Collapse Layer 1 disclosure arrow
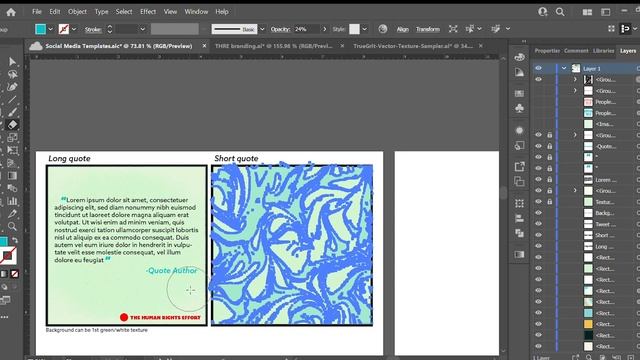 point(564,68)
